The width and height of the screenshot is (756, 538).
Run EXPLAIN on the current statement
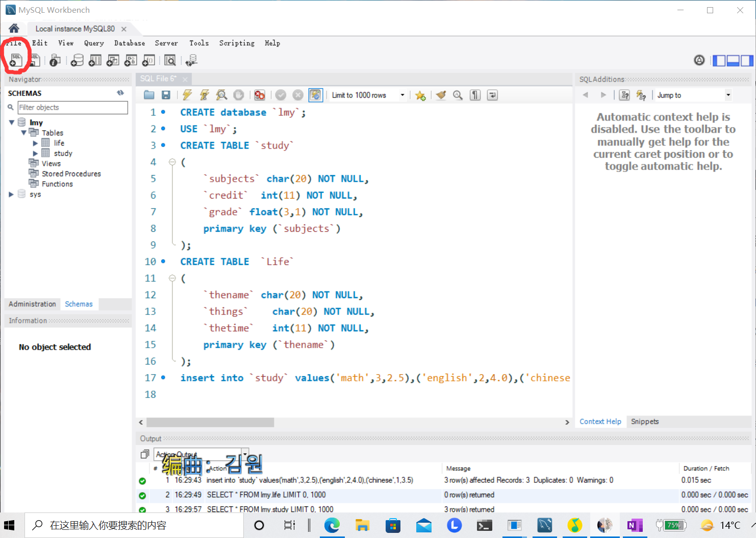tap(221, 95)
